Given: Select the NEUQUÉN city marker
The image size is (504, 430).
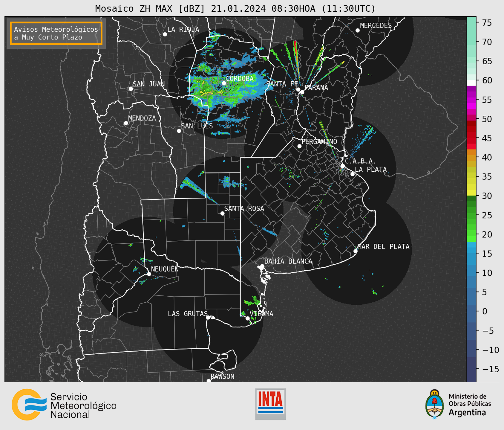Looking at the screenshot, I should click(x=149, y=274).
